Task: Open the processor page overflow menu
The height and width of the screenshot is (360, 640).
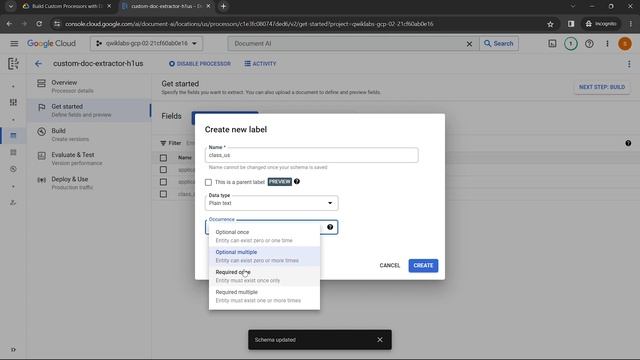Action: coord(629,64)
